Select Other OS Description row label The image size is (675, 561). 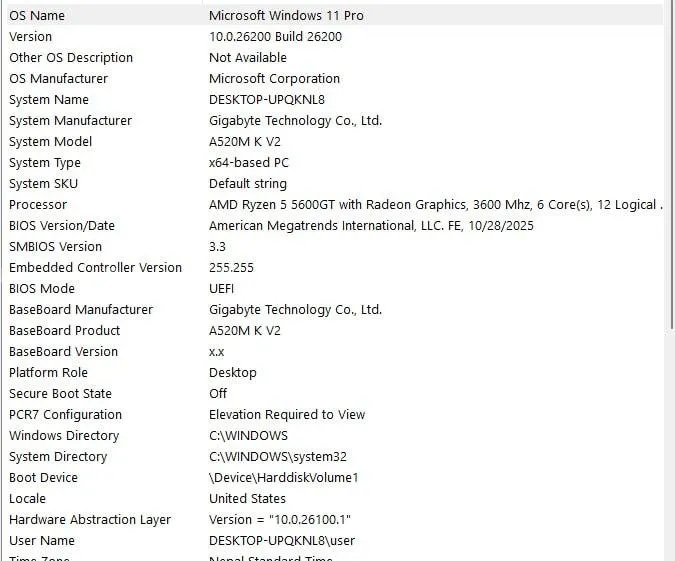click(71, 58)
